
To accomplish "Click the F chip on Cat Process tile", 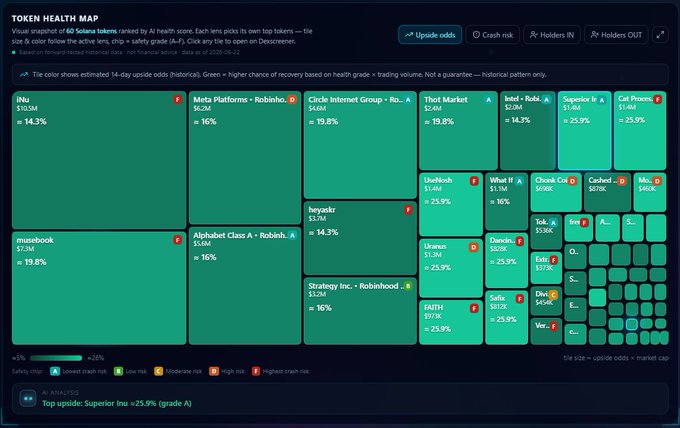I will [x=657, y=100].
